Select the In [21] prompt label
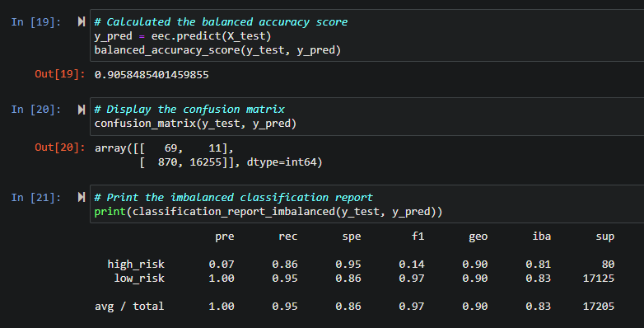Viewport: 644px width, 328px height. 36,197
